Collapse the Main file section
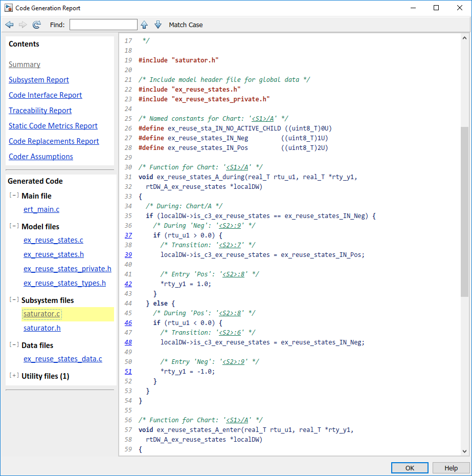The width and height of the screenshot is (472, 476). pyautogui.click(x=14, y=196)
